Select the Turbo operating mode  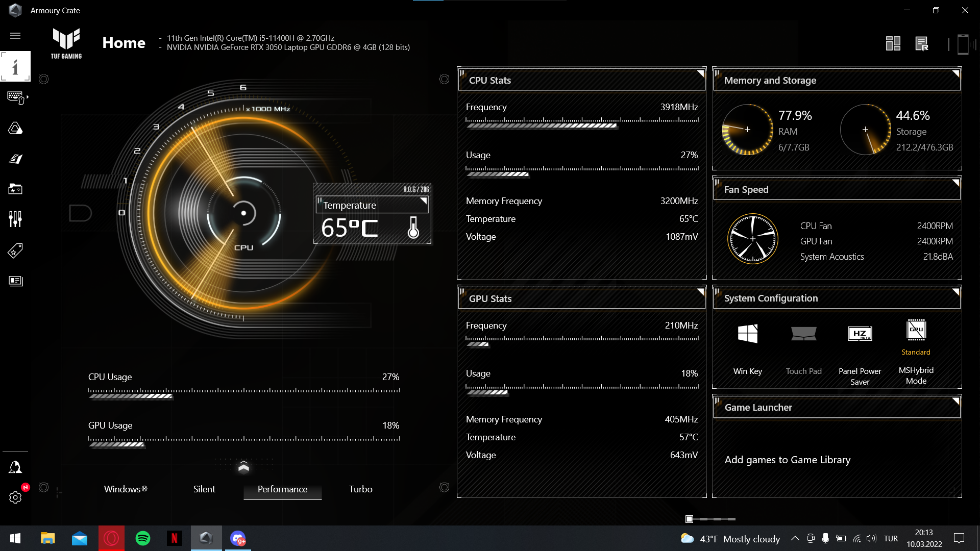pos(360,489)
